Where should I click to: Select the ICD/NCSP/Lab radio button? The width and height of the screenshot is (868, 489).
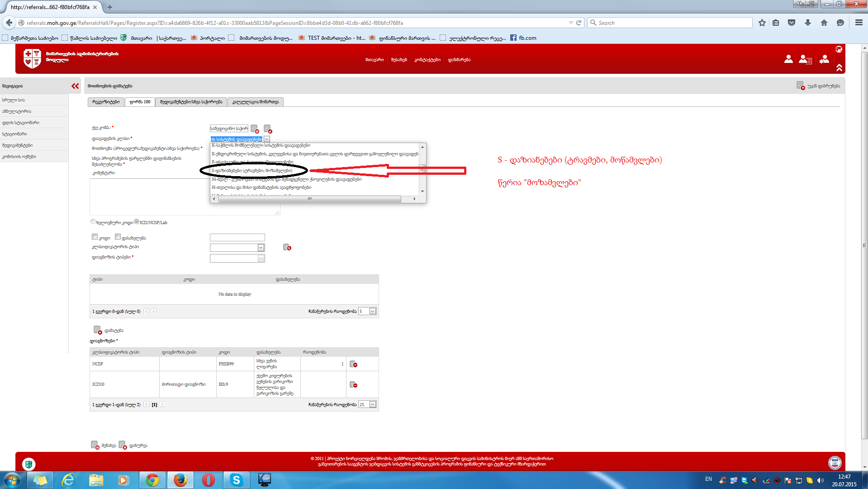(x=137, y=221)
